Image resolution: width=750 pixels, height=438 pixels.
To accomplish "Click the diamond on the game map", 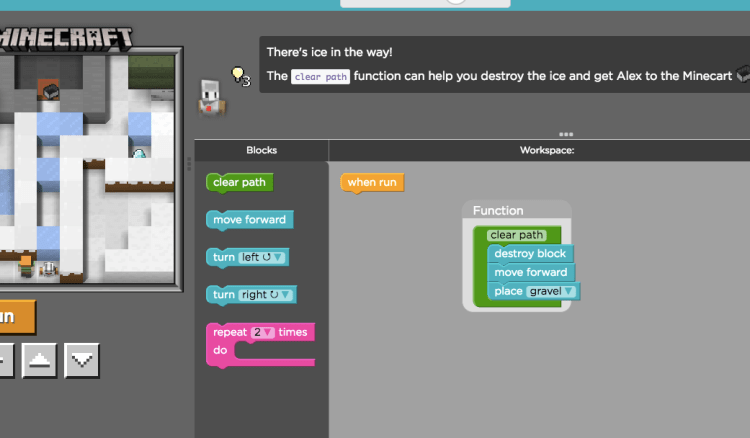I will [x=140, y=154].
